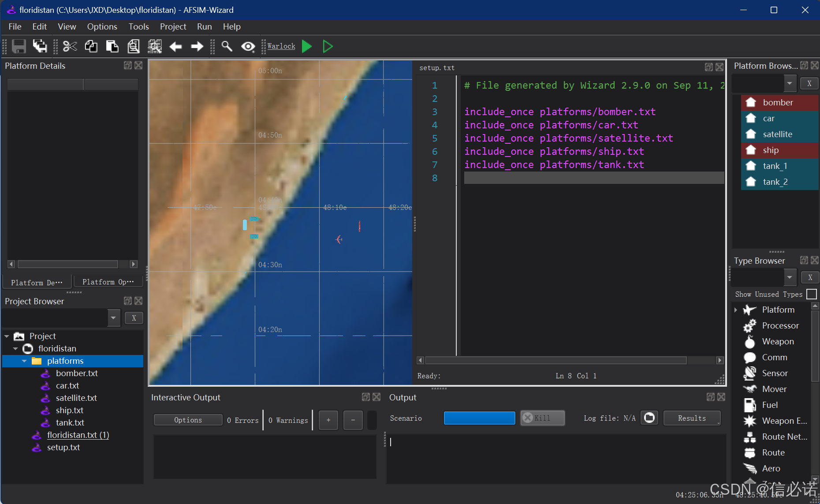This screenshot has width=820, height=504.
Task: Open the Tools menu
Action: [138, 26]
